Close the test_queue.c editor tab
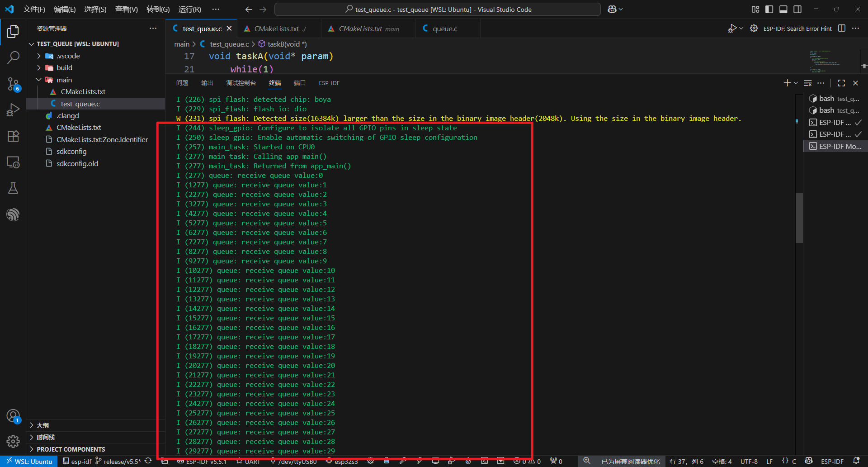Image resolution: width=868 pixels, height=467 pixels. [229, 29]
